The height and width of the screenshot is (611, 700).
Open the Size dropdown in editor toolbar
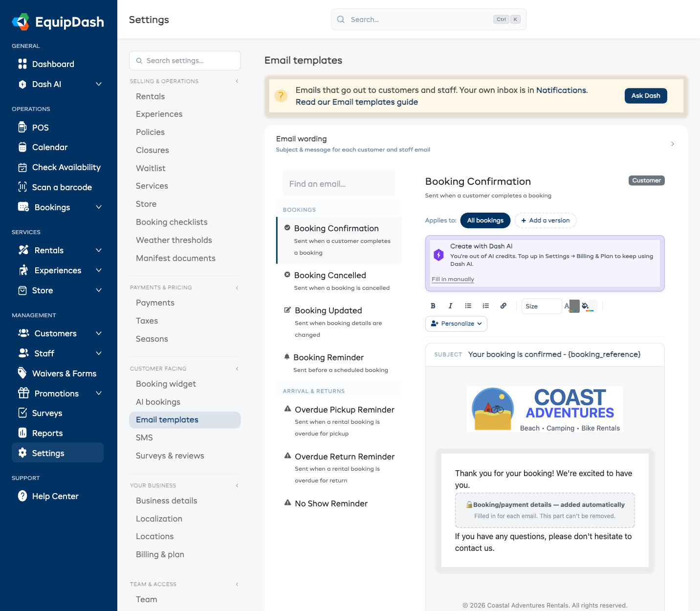click(x=542, y=306)
